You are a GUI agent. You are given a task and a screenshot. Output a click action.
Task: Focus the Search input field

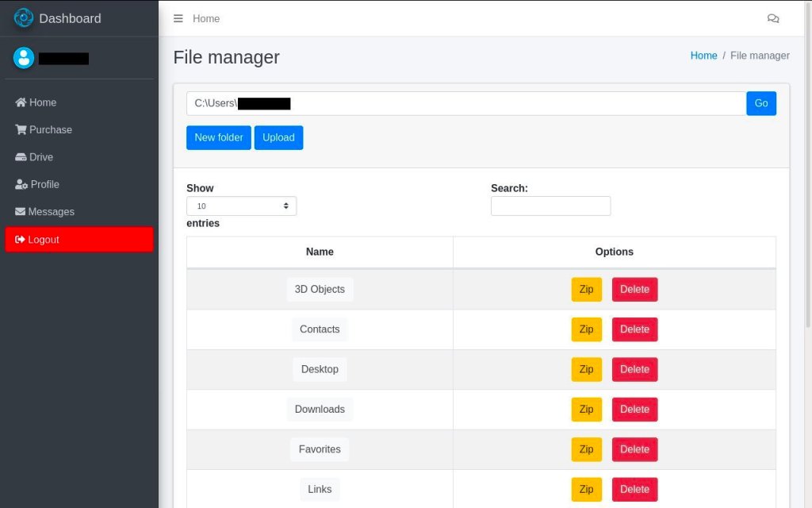[x=550, y=206]
